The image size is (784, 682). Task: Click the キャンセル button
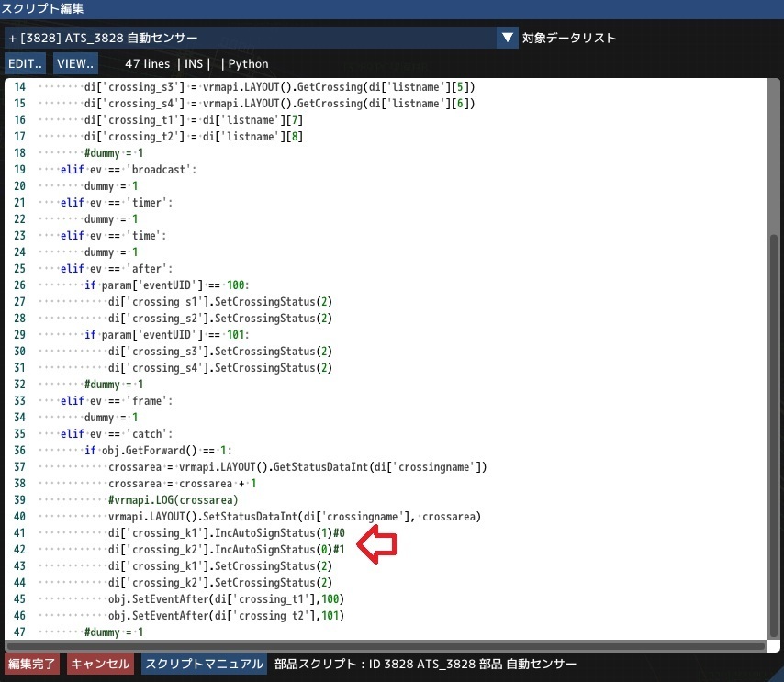(100, 664)
